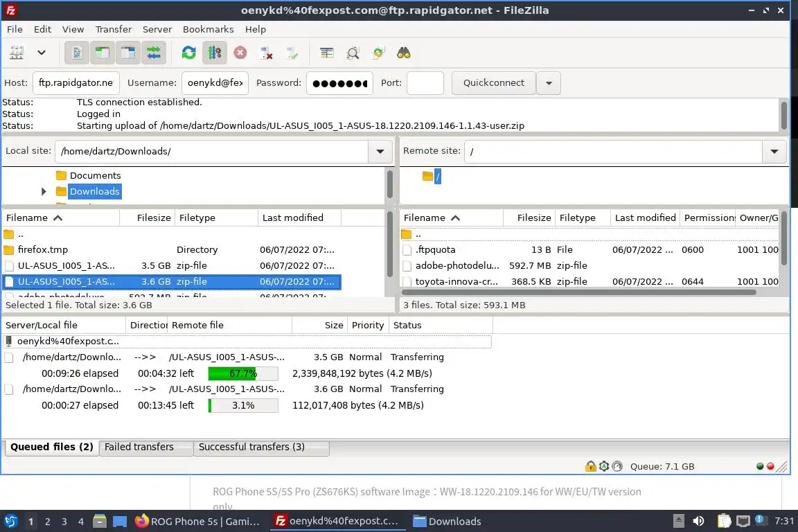Open the Edit menu
Image resolution: width=798 pixels, height=532 pixels.
(x=42, y=30)
